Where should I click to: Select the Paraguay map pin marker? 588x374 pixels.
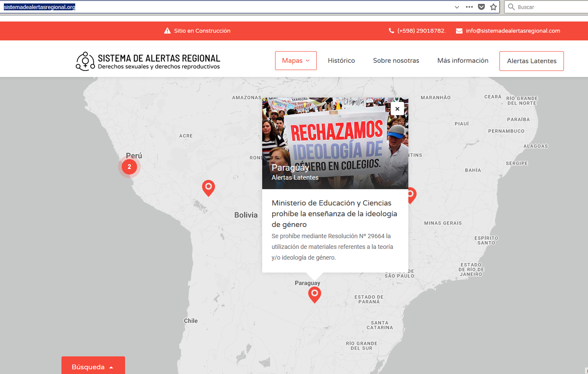(x=315, y=294)
